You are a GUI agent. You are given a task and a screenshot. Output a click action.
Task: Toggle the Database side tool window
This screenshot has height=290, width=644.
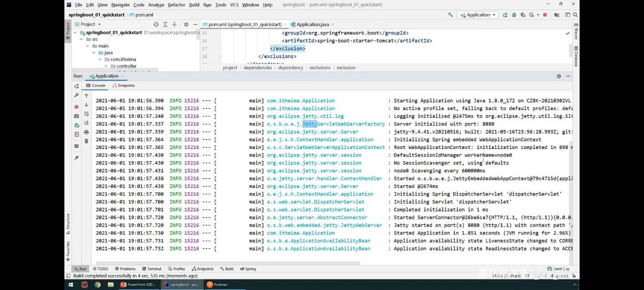576,56
